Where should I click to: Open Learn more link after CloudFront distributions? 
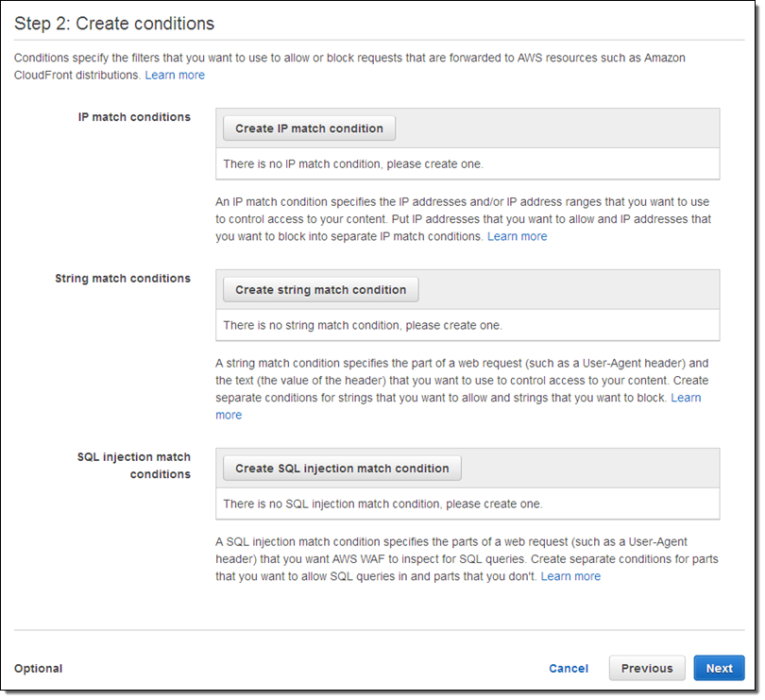pyautogui.click(x=175, y=75)
